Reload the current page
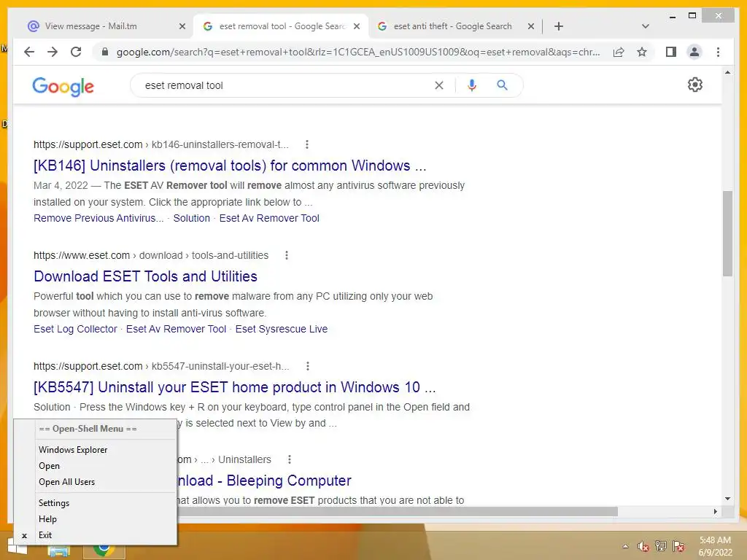747x560 pixels. click(x=76, y=52)
